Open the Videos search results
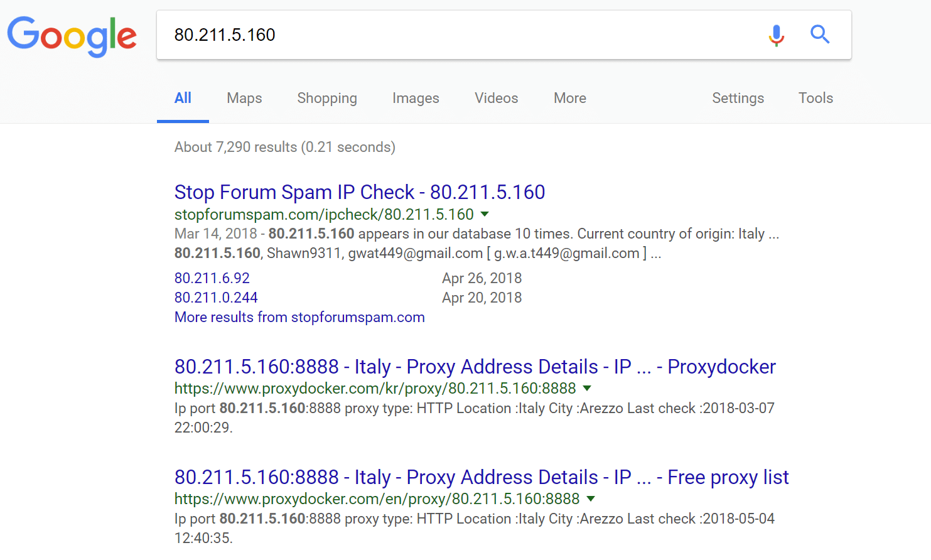Image resolution: width=931 pixels, height=560 pixels. pos(496,98)
